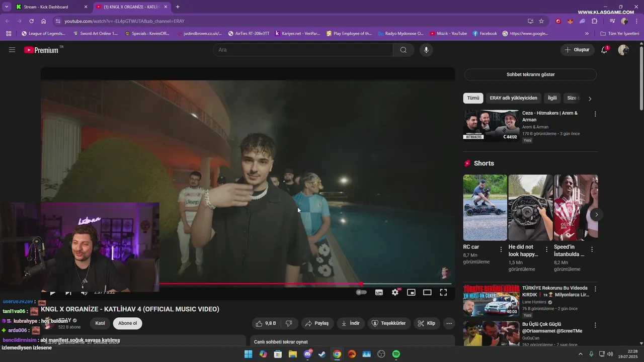
Task: Open the apps grid in bookmarks bar
Action: [x=9, y=34]
